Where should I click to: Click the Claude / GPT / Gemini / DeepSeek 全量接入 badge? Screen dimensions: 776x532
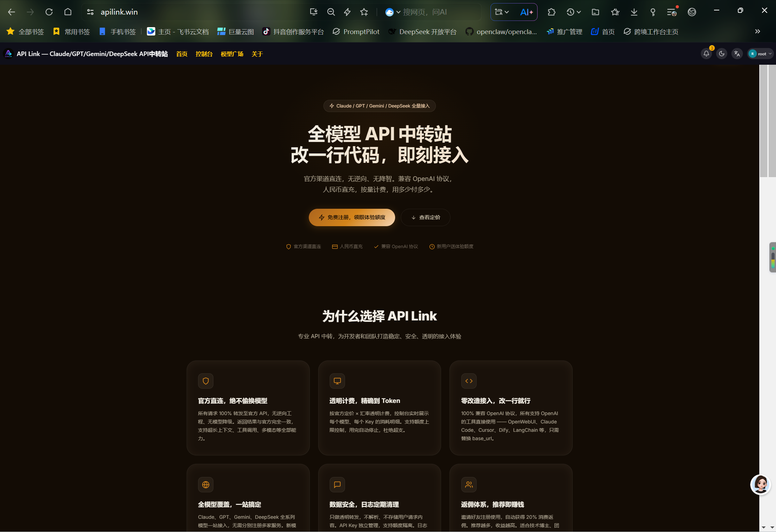click(379, 106)
